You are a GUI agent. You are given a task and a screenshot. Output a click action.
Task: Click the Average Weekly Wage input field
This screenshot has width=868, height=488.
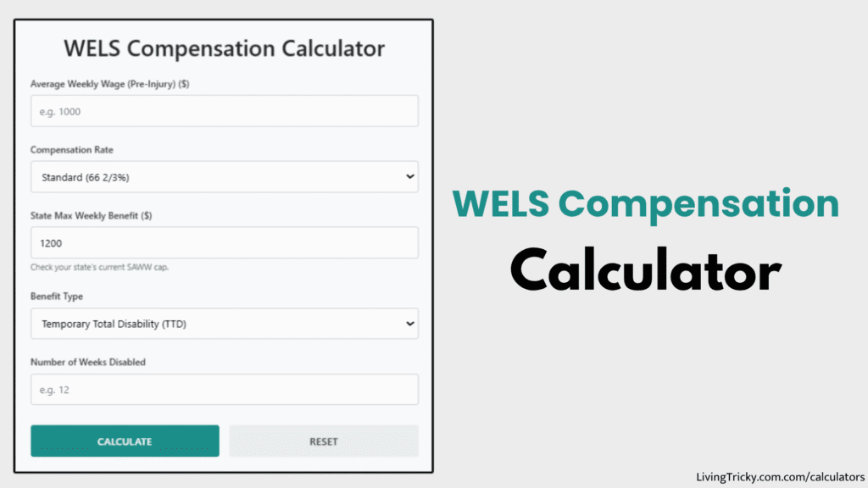(x=224, y=110)
